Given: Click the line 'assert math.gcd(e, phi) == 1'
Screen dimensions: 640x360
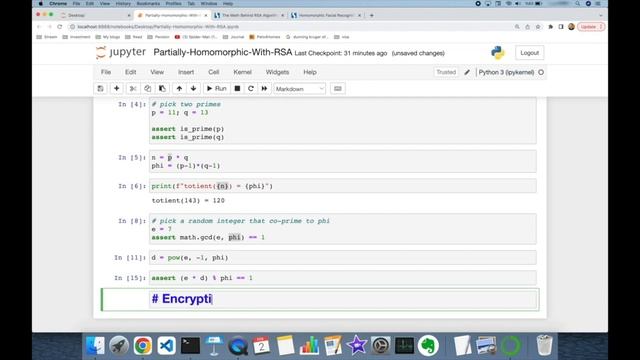Looking at the screenshot, I should [208, 237].
